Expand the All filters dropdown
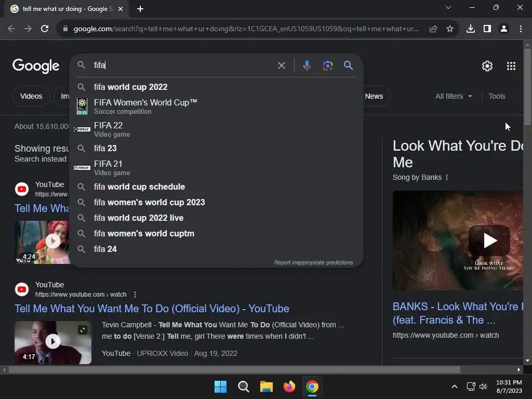 click(454, 96)
